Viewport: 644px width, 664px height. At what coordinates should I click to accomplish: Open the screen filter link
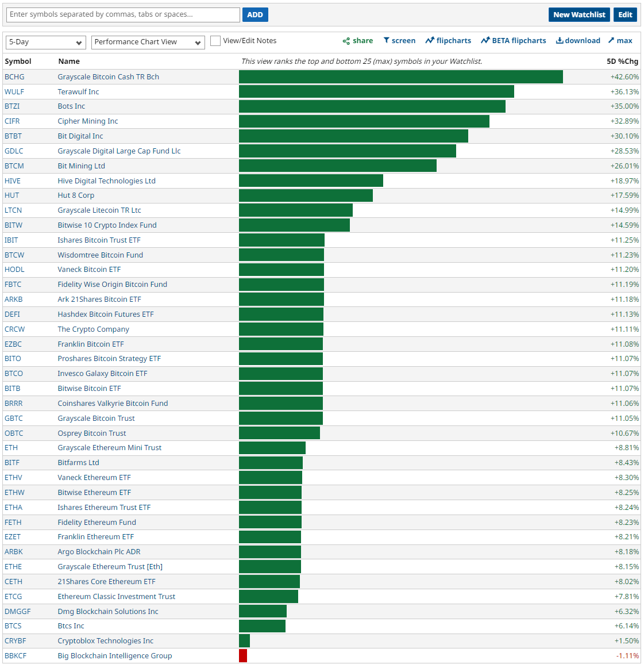coord(399,41)
